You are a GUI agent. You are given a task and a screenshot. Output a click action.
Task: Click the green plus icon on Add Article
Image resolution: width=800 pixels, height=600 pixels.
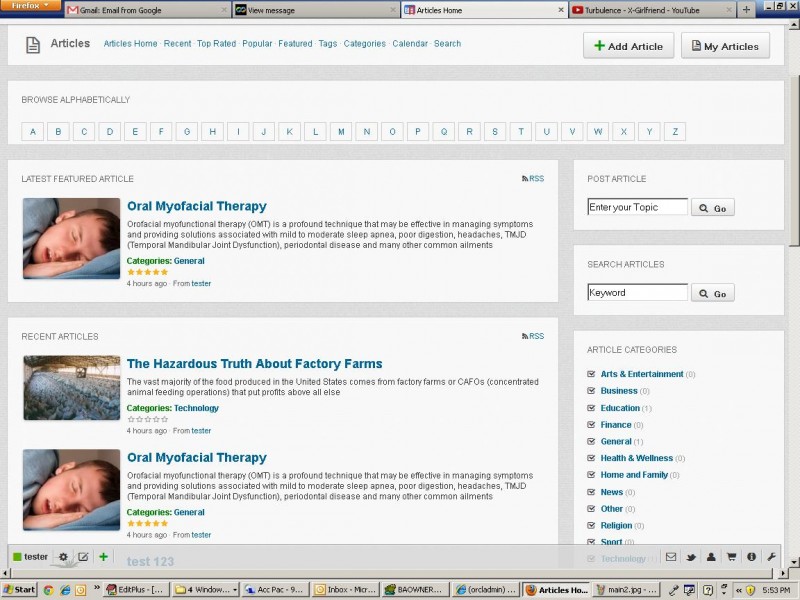[x=599, y=46]
